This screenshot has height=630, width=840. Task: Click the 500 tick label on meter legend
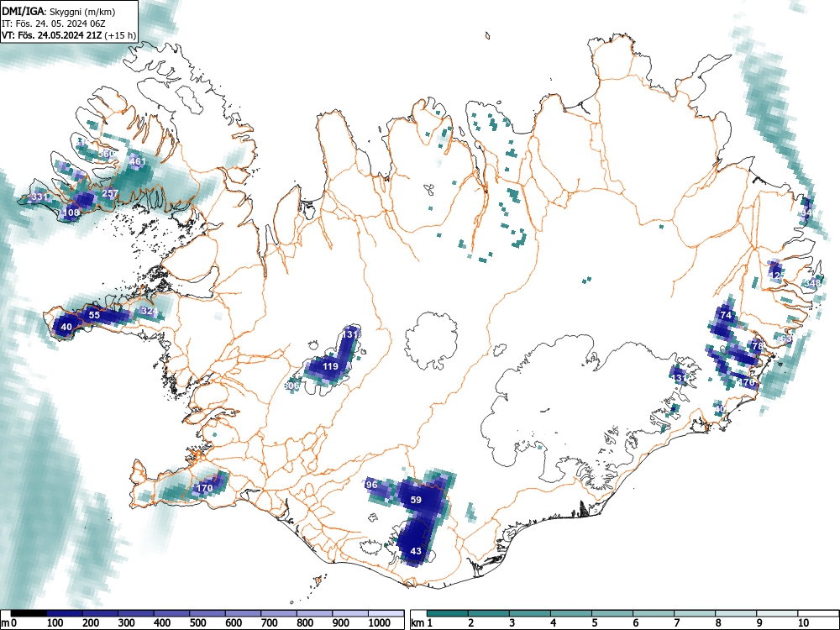click(x=197, y=623)
